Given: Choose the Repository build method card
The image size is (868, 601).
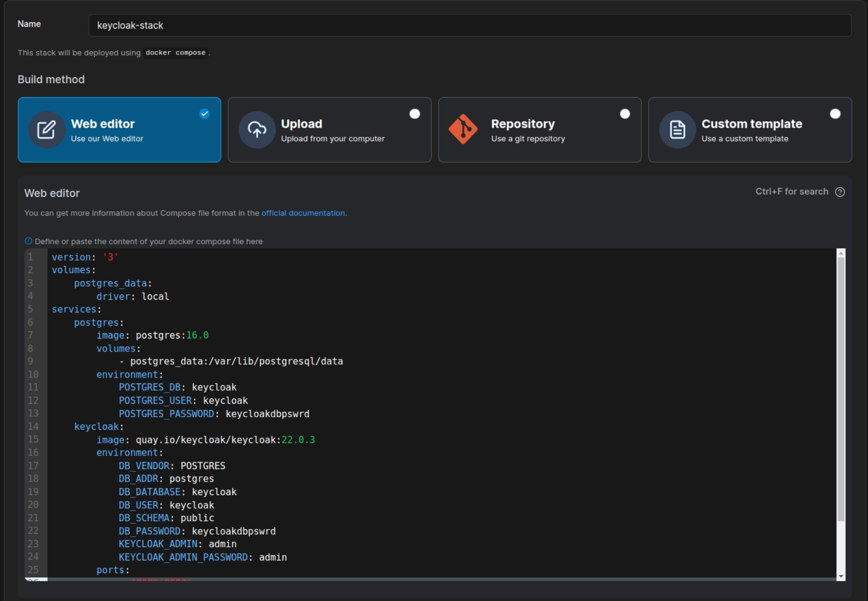Looking at the screenshot, I should (540, 130).
